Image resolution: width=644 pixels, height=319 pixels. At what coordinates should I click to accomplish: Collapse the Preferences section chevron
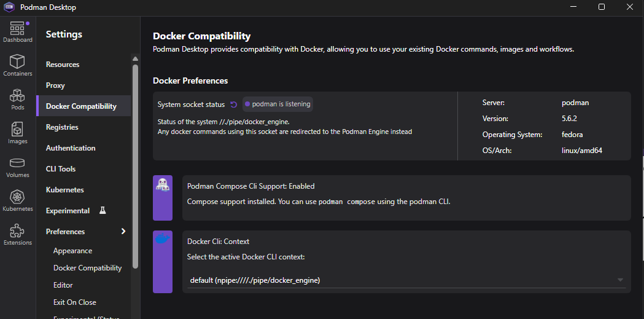(x=123, y=232)
